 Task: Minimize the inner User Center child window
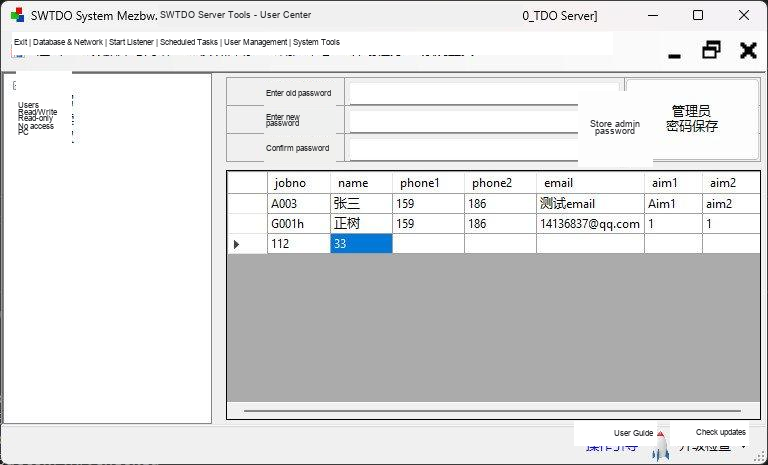pos(674,56)
